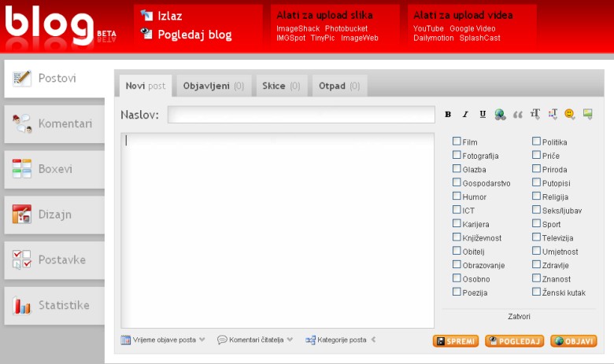
Task: Expand Vrijeme objave posta dropdown arrow
Action: [202, 340]
